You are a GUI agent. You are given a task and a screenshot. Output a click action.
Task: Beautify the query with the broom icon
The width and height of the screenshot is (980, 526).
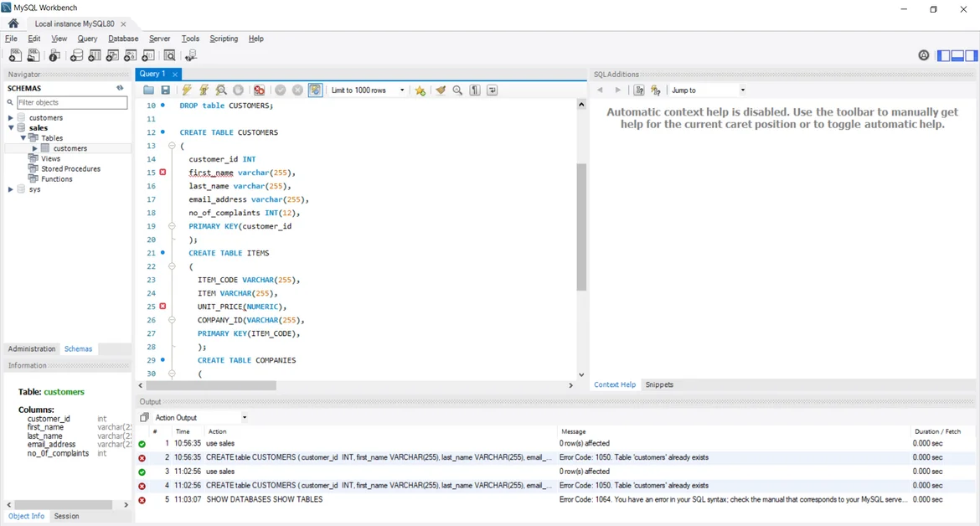441,90
